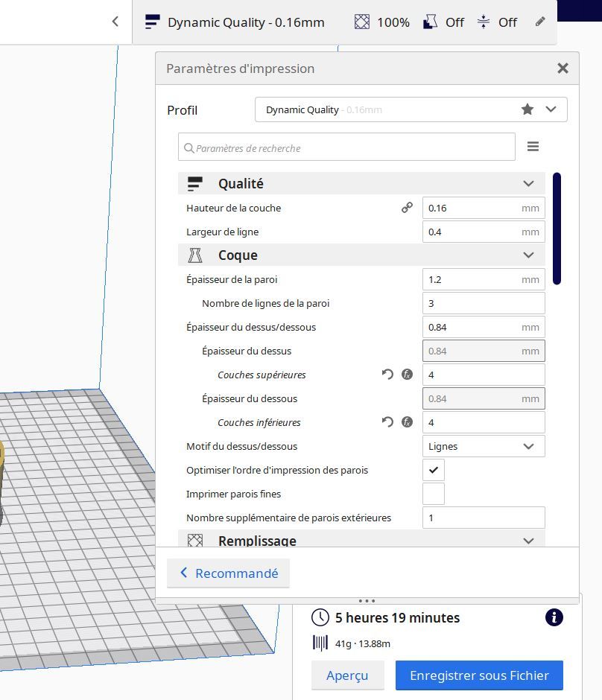This screenshot has height=700, width=602.
Task: Click the 41g · 13.88m text
Action: click(x=363, y=643)
